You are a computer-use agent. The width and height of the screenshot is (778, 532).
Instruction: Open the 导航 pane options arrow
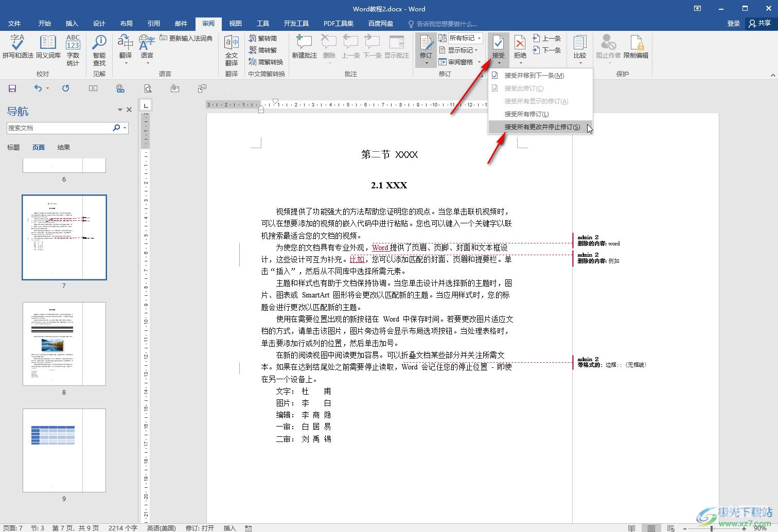click(x=120, y=110)
